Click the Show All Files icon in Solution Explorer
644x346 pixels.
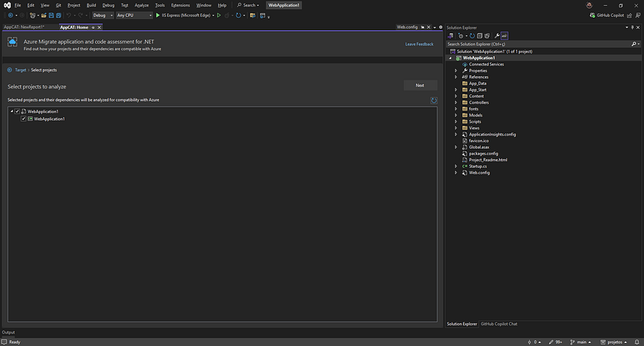486,35
